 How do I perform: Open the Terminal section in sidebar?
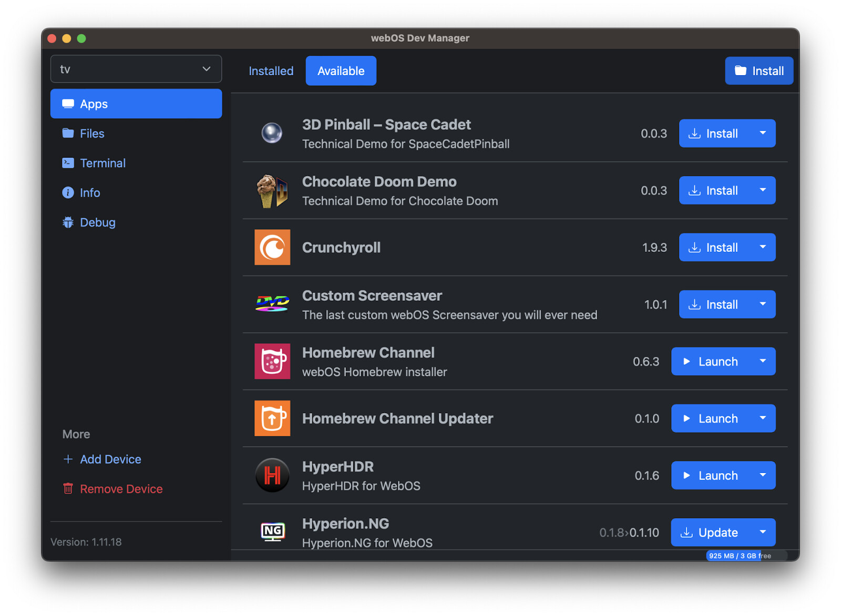pyautogui.click(x=102, y=163)
